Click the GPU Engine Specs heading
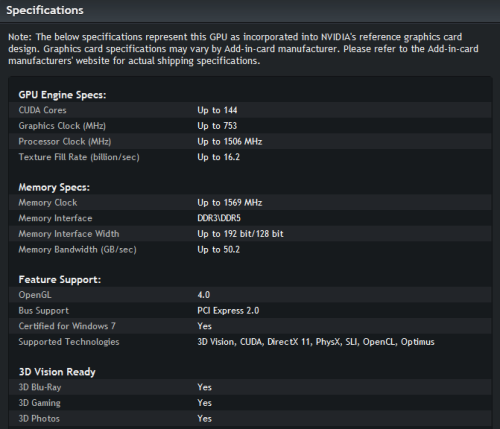 [62, 95]
